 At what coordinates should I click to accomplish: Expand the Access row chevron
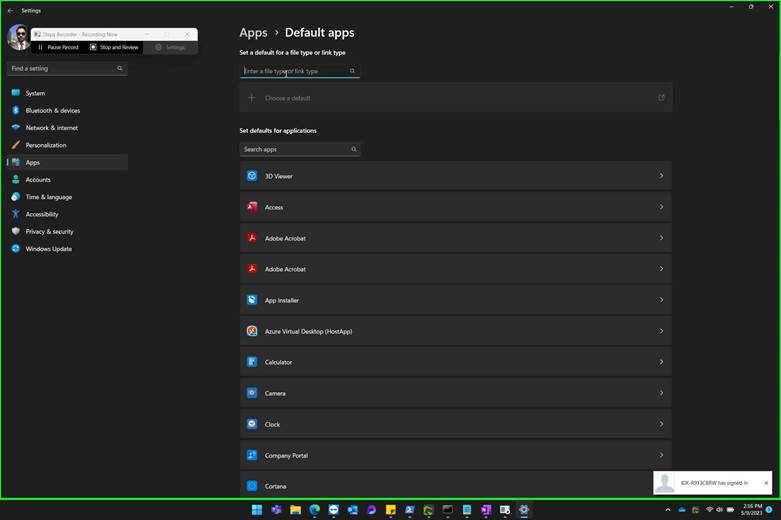[x=661, y=207]
